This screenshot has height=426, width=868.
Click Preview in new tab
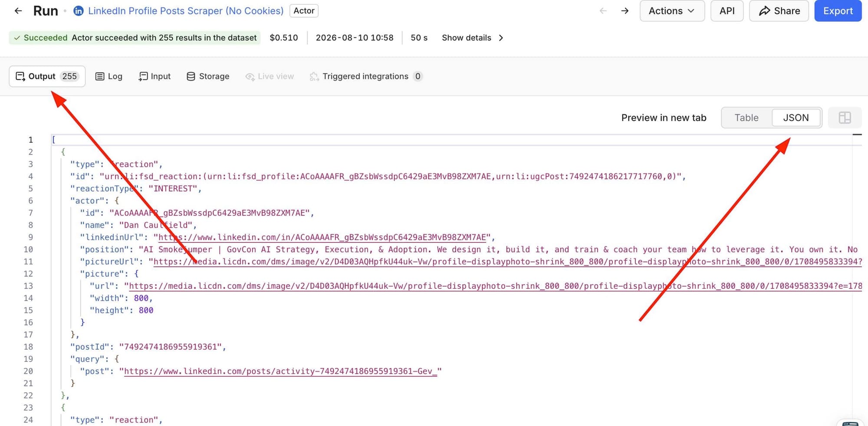point(664,118)
